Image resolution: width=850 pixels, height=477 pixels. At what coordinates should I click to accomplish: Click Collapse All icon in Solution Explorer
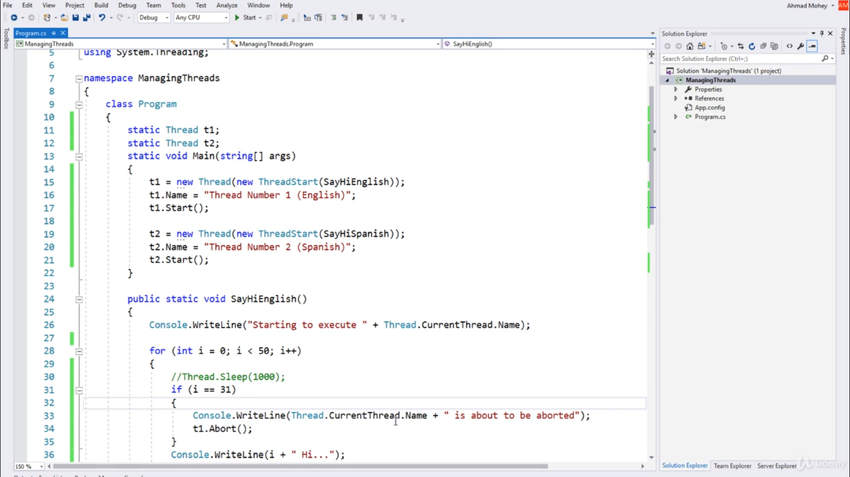point(763,47)
